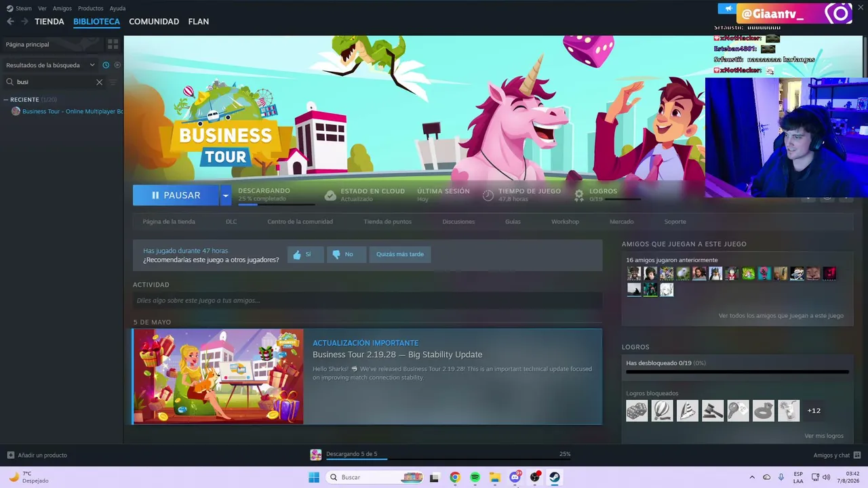
Task: Click the Añadir un producto button
Action: coord(37,455)
